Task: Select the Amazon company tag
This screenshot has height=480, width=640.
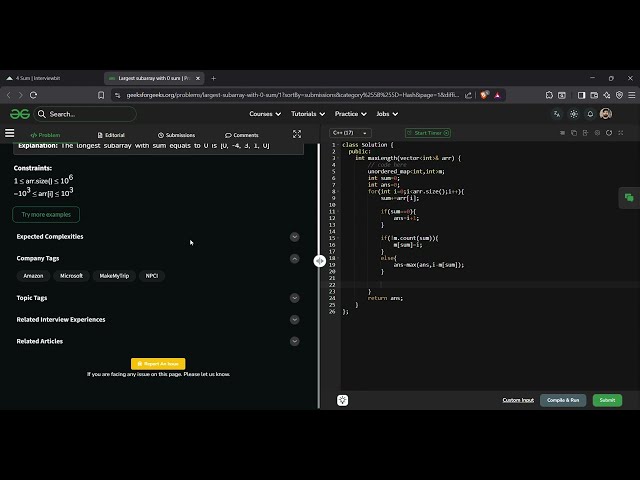Action: 33,276
